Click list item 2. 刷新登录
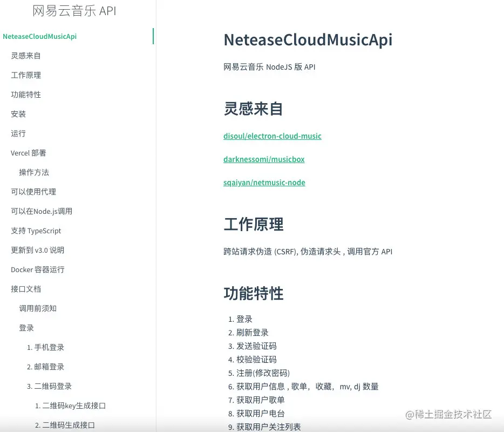 [248, 333]
